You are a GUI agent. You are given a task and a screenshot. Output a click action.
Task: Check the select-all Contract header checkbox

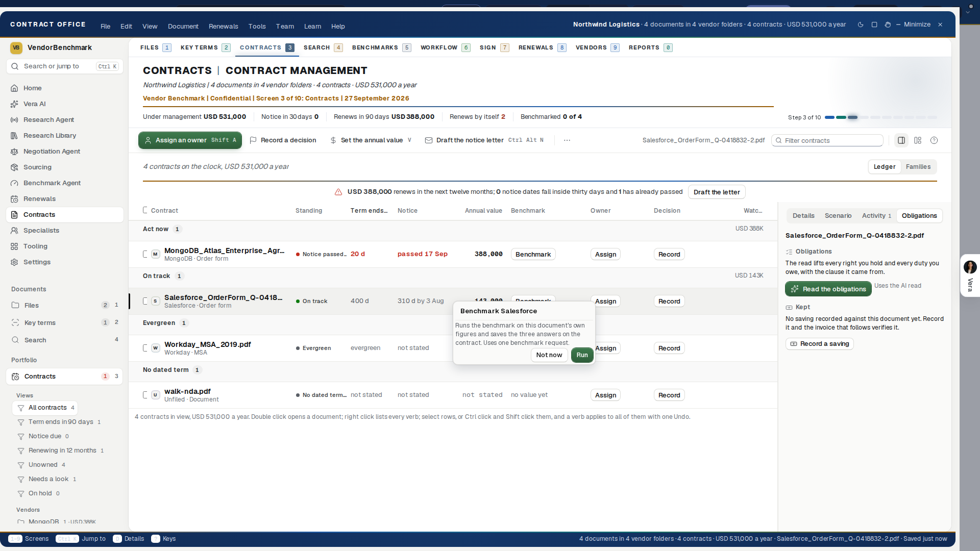145,210
